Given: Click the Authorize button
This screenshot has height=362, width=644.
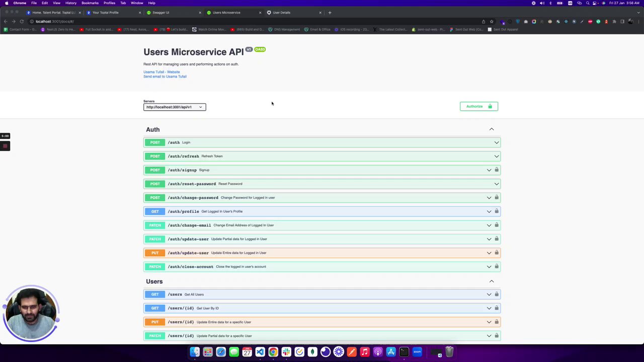Looking at the screenshot, I should coord(479,106).
